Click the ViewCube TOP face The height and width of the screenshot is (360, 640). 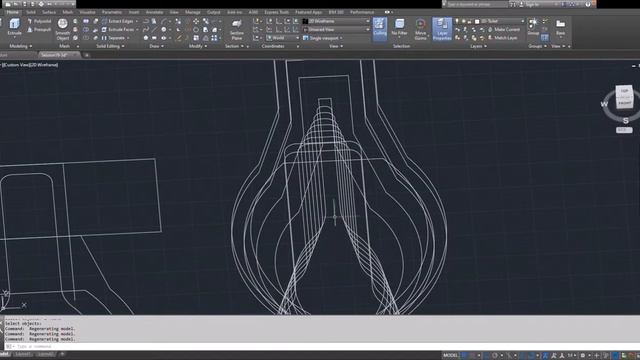(x=624, y=91)
